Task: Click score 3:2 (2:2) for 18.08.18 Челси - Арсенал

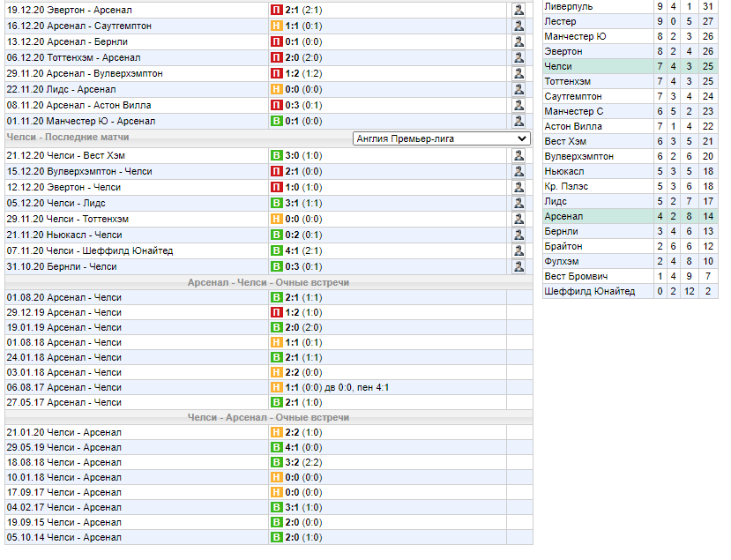Action: [x=303, y=462]
